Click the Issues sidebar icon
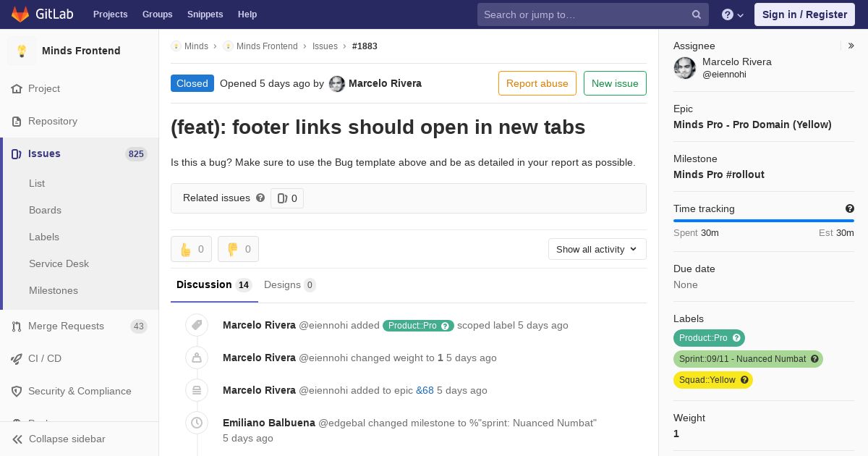The height and width of the screenshot is (456, 868). point(17,154)
